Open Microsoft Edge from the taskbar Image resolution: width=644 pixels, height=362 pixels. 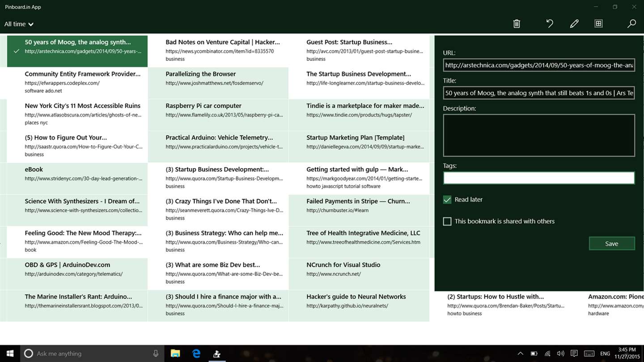196,354
